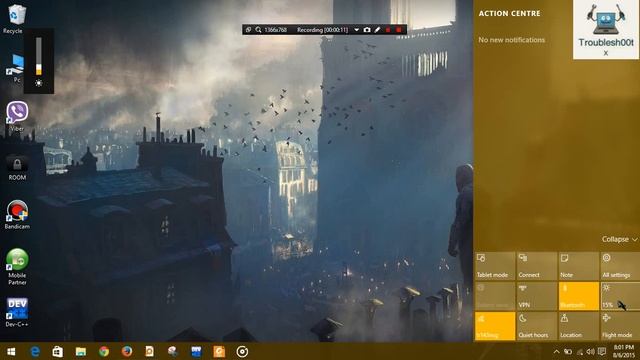Open the ROOM lock desktop icon

(17, 168)
